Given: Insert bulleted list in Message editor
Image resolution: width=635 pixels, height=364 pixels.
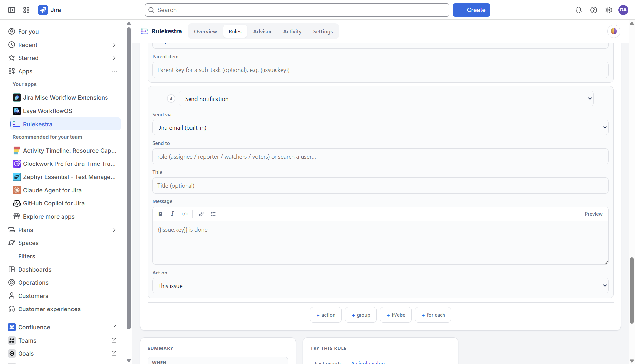Looking at the screenshot, I should (213, 214).
